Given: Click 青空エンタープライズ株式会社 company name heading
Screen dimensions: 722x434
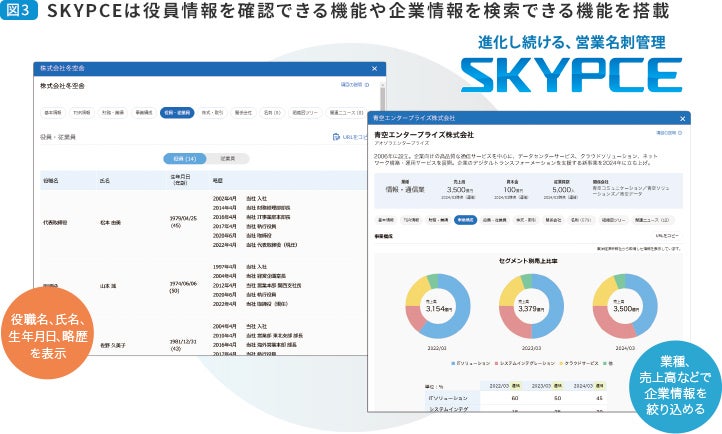Looking at the screenshot, I should tap(424, 135).
